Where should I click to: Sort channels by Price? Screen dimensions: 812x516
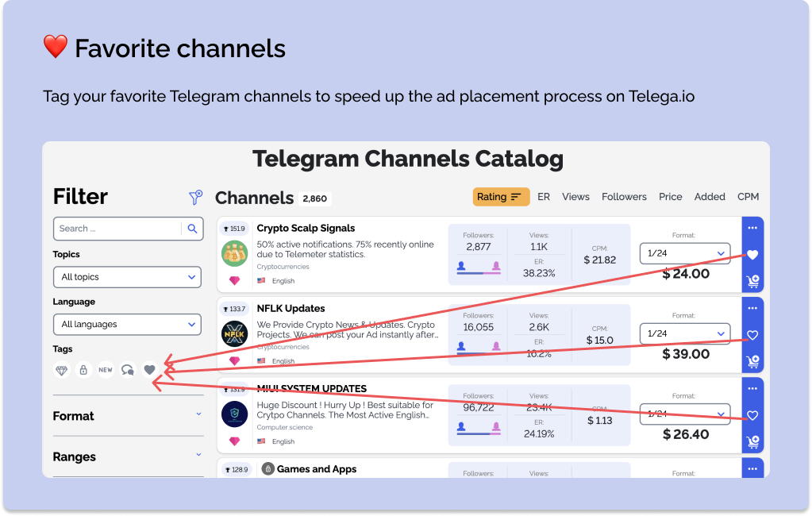[671, 197]
